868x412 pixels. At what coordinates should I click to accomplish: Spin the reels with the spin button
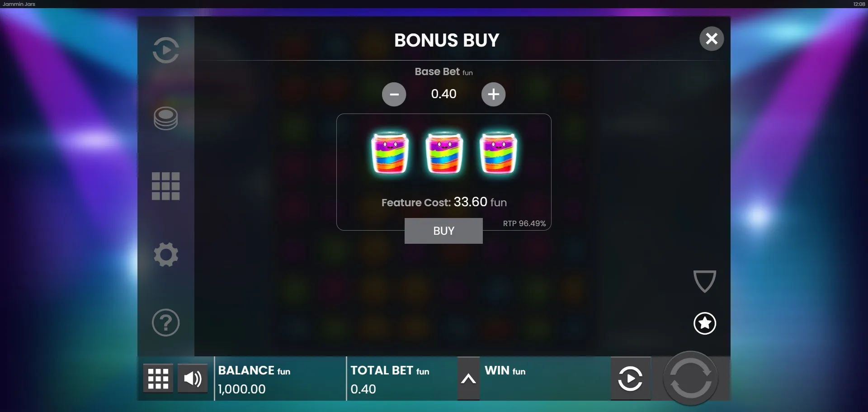[690, 378]
